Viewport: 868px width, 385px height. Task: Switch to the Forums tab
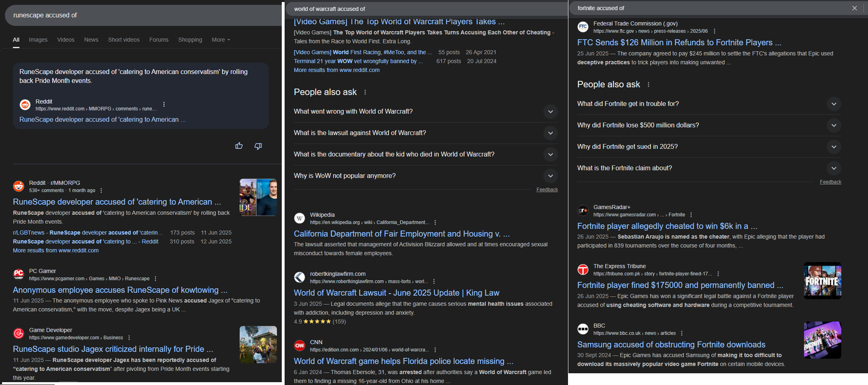point(159,40)
